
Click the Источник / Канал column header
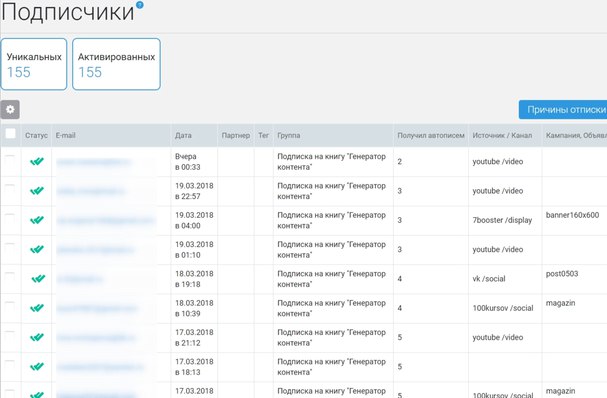click(502, 136)
